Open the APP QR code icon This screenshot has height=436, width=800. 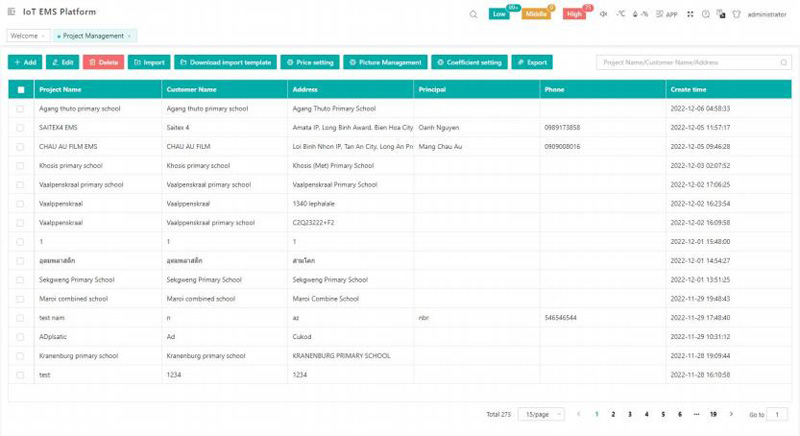(x=668, y=14)
